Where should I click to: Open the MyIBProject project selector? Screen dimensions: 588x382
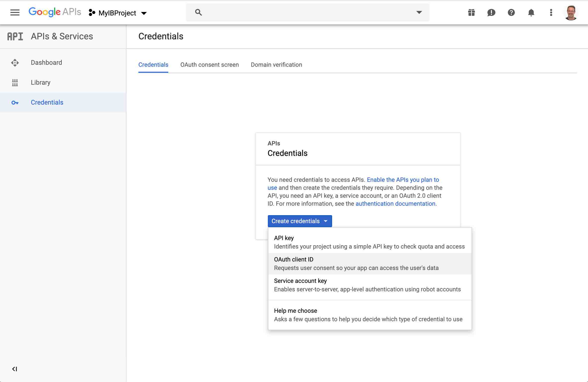(x=118, y=13)
